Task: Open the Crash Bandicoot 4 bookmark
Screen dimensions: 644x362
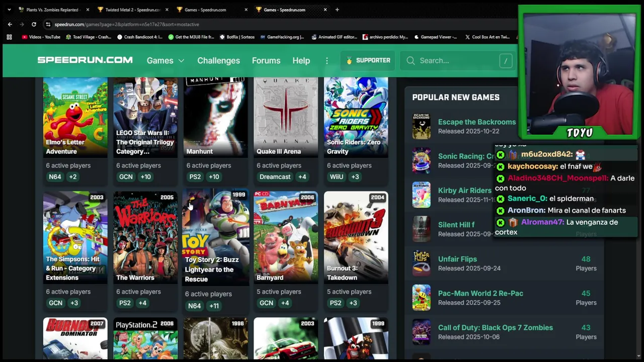Action: (139, 37)
